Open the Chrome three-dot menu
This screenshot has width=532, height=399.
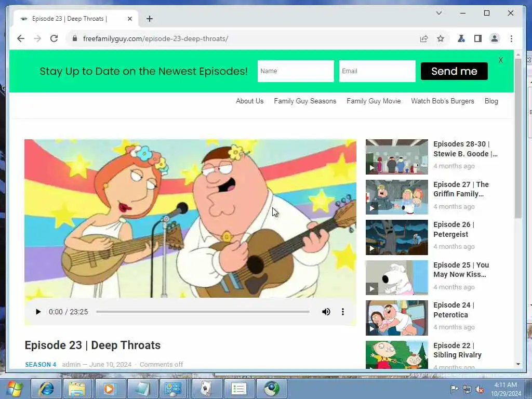[511, 38]
